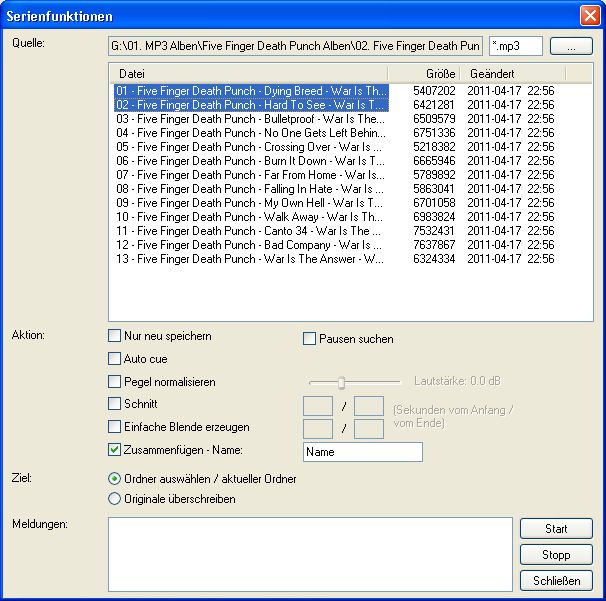Click the Zusammenfügen Name text field
This screenshot has height=601, width=606.
pyautogui.click(x=363, y=452)
